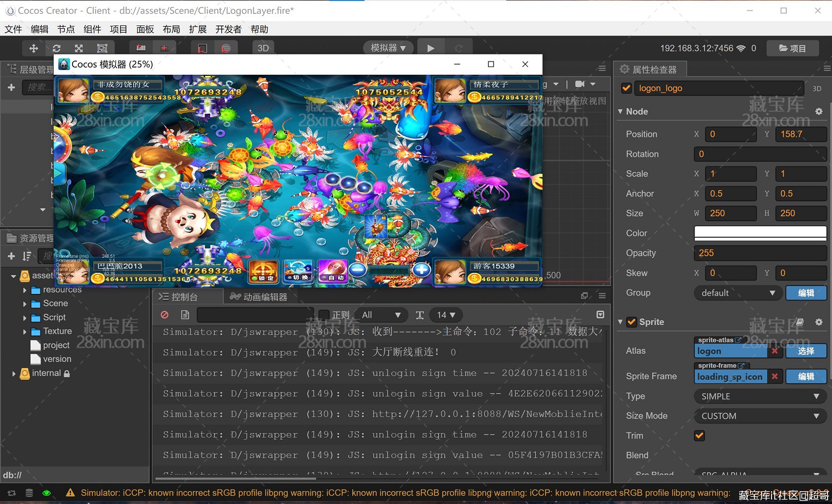
Task: Select the scale transform tool
Action: pyautogui.click(x=79, y=48)
